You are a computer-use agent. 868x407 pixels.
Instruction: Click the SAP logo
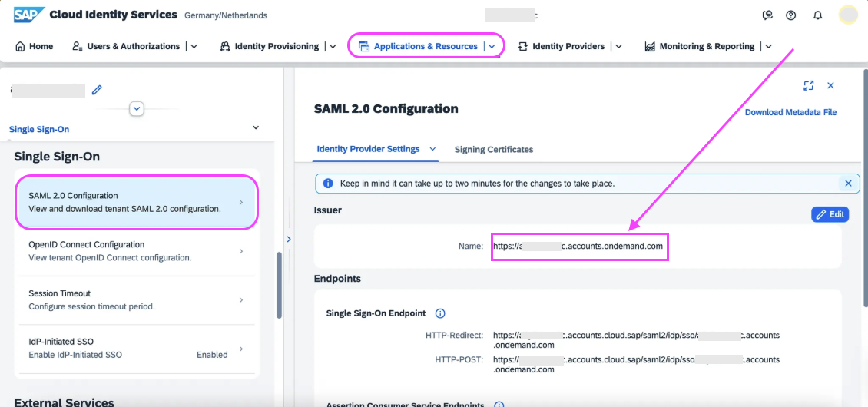29,15
